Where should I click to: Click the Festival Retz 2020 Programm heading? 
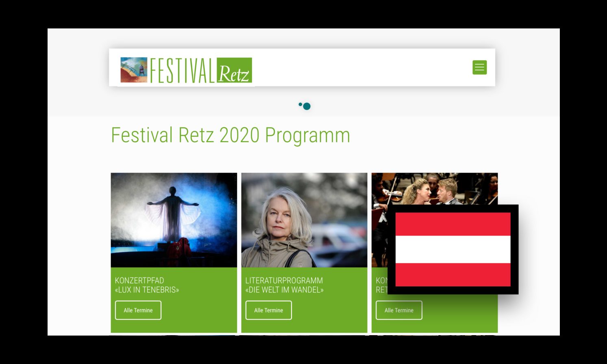[231, 135]
